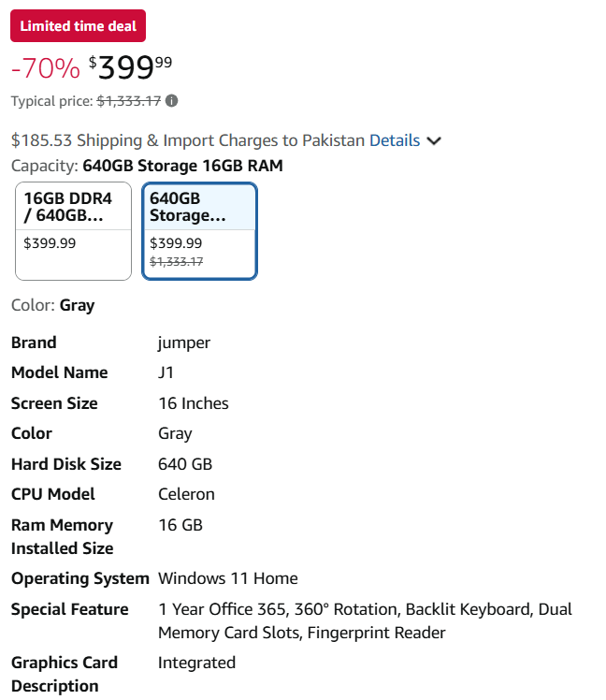Click the Windows 11 Home operating system value

[x=228, y=578]
